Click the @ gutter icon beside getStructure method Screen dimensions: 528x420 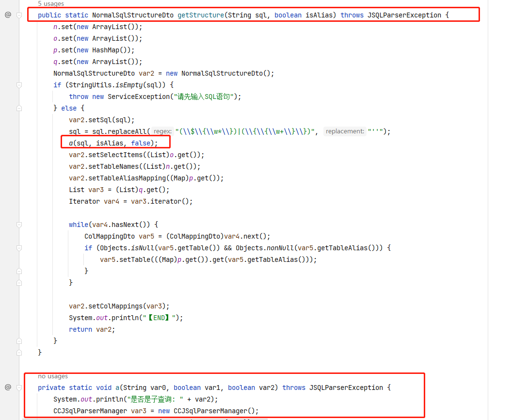8,15
